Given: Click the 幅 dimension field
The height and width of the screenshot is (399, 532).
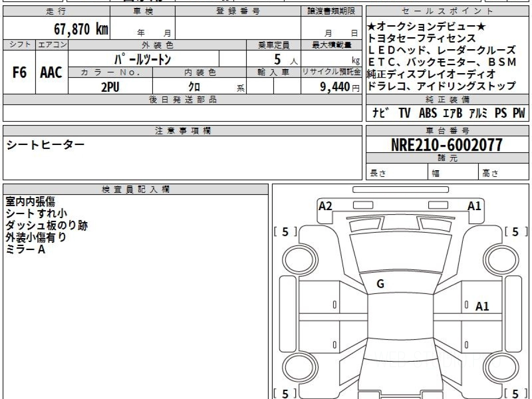Looking at the screenshot, I should click(x=453, y=172).
